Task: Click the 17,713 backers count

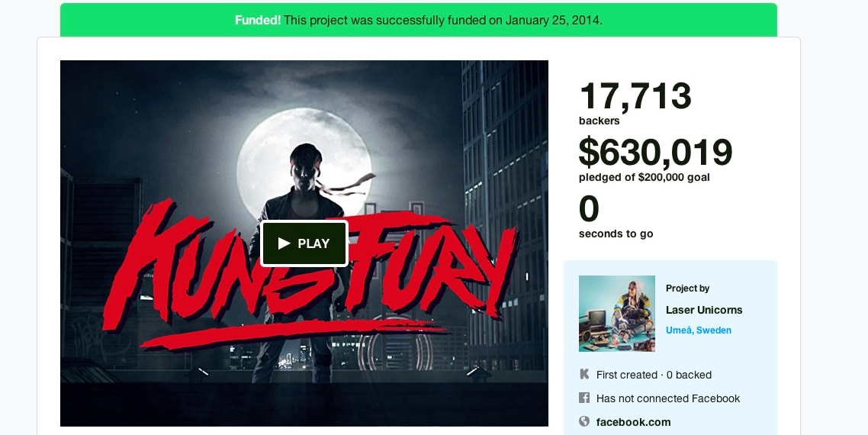Action: tap(635, 97)
